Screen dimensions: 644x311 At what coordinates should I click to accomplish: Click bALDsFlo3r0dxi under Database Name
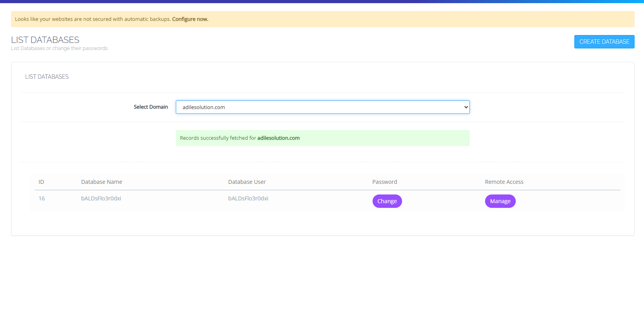[101, 198]
